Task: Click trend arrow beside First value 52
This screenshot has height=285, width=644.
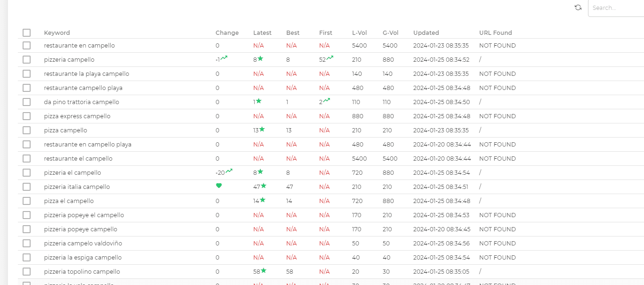Action: pos(330,58)
